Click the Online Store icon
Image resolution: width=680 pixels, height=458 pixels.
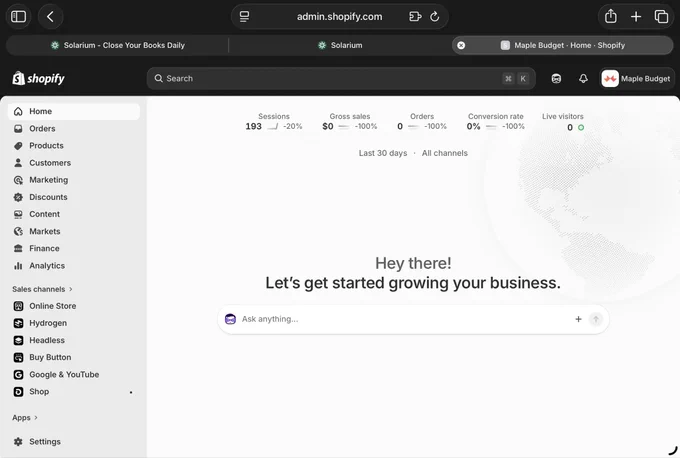(x=18, y=306)
